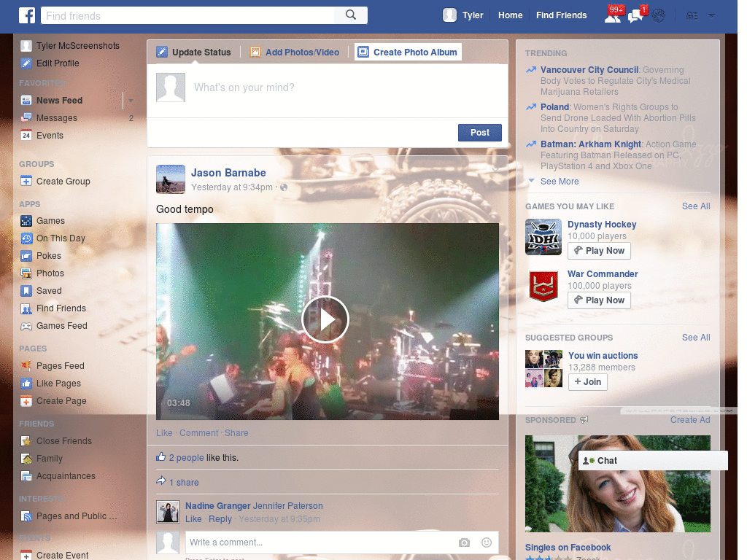The width and height of the screenshot is (747, 560).
Task: Attach a photo using the camera icon
Action: [x=464, y=542]
